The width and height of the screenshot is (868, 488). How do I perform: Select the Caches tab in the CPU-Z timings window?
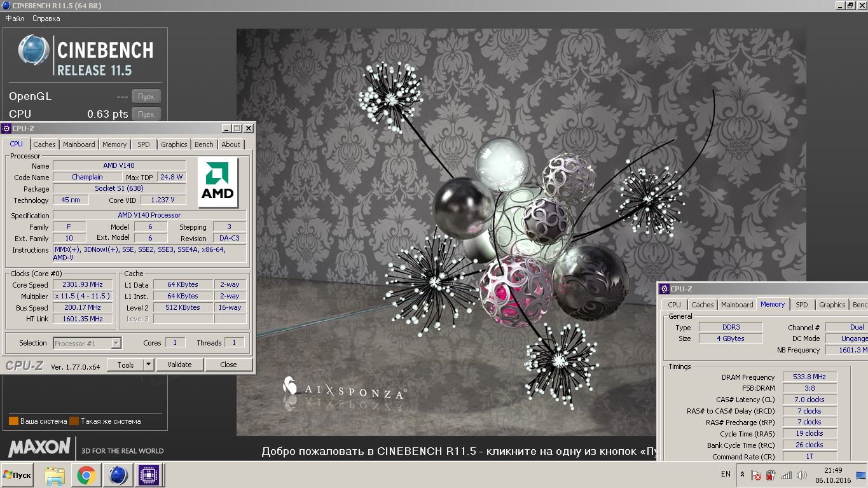(703, 305)
